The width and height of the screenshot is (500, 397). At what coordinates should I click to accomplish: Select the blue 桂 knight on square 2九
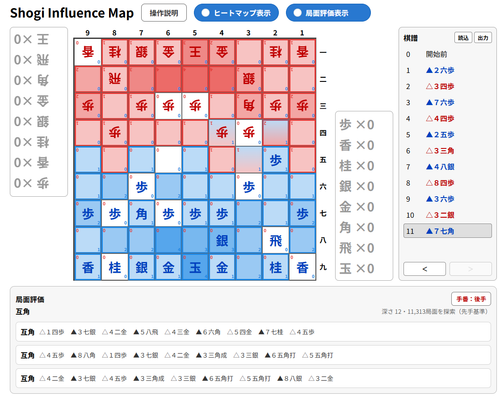[x=275, y=267]
